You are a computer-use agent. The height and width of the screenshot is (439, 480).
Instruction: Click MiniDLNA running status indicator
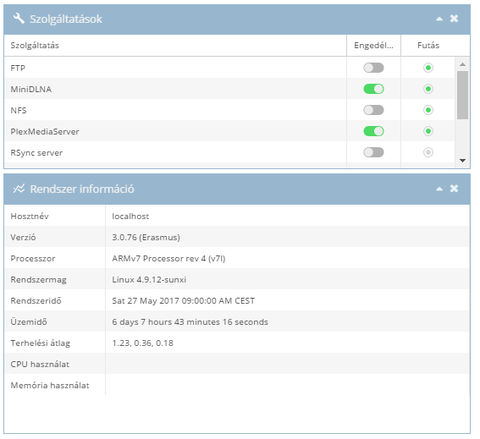click(x=428, y=89)
